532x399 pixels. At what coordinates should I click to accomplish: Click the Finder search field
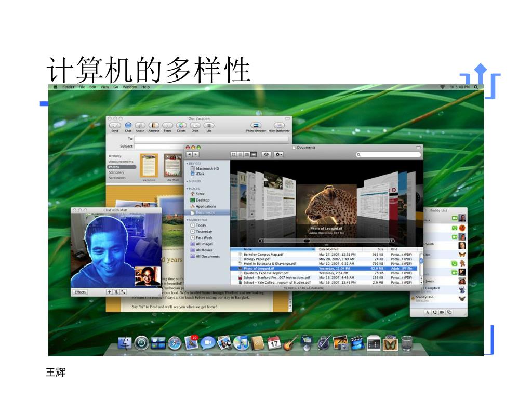(388, 155)
